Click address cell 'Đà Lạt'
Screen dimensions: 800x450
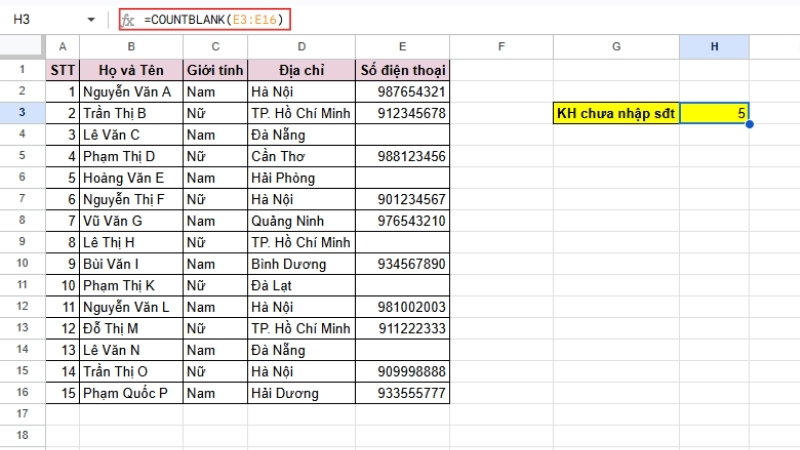[302, 285]
